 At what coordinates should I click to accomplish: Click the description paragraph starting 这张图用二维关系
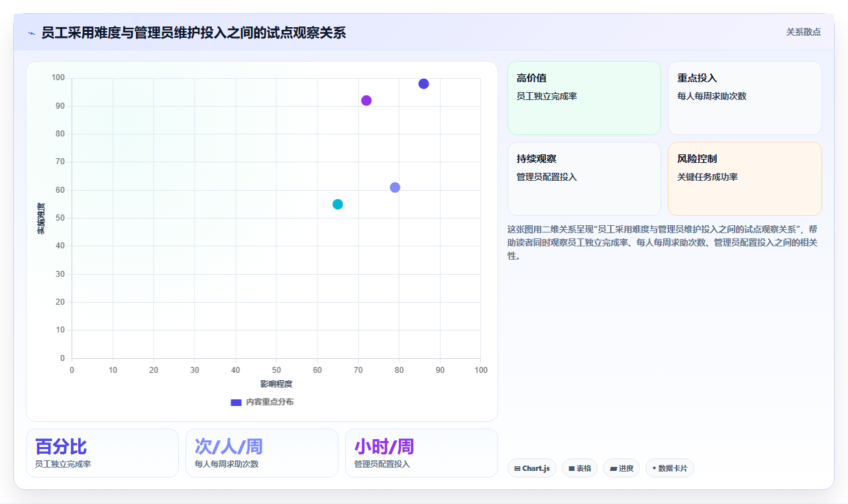tap(664, 242)
